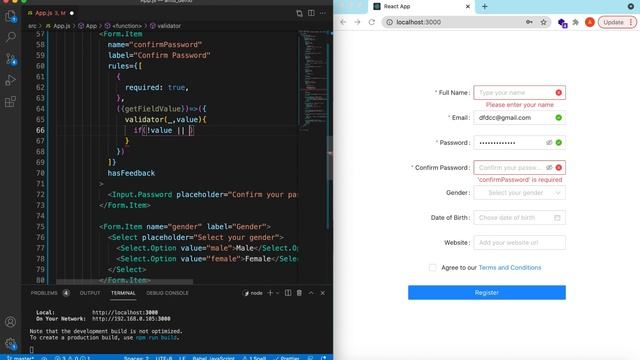Select the React App browser tab
640x360 pixels.
[422, 7]
